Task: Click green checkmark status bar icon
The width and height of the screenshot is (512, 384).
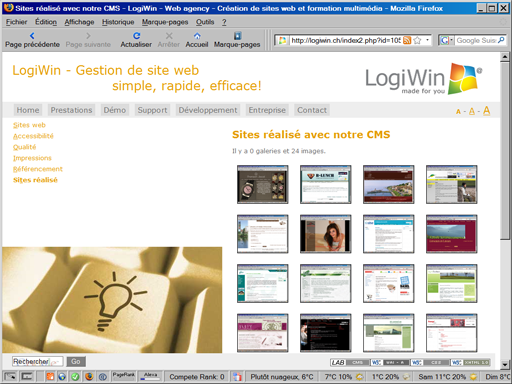Action: (75, 377)
